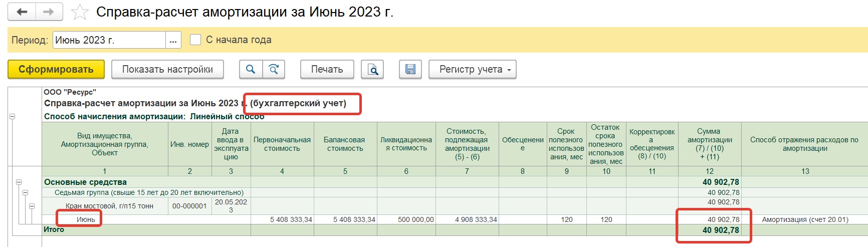Viewport: 868px width, 247px height.
Task: Open the find magnifier tool
Action: pos(251,69)
